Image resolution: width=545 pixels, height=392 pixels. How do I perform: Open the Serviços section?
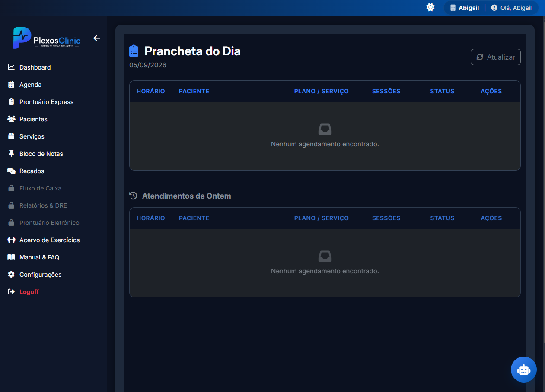[x=32, y=136]
